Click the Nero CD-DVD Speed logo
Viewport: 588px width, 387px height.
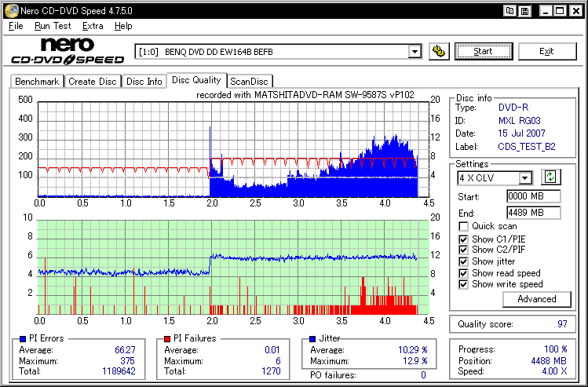point(68,51)
